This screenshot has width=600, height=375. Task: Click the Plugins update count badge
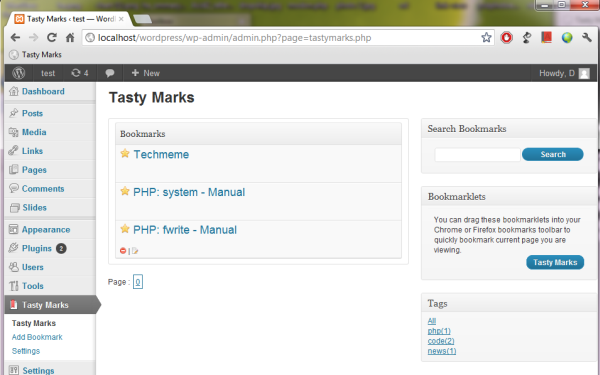tap(61, 248)
